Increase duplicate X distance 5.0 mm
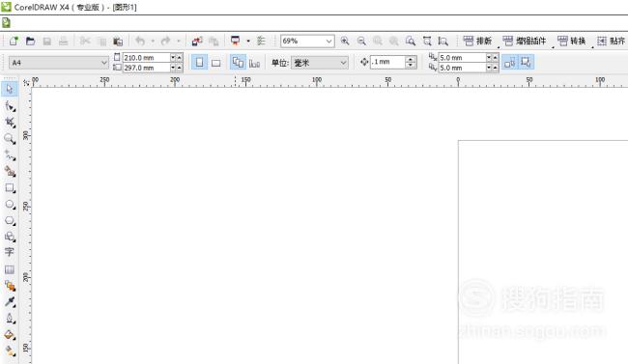This screenshot has width=628, height=364. pos(496,58)
